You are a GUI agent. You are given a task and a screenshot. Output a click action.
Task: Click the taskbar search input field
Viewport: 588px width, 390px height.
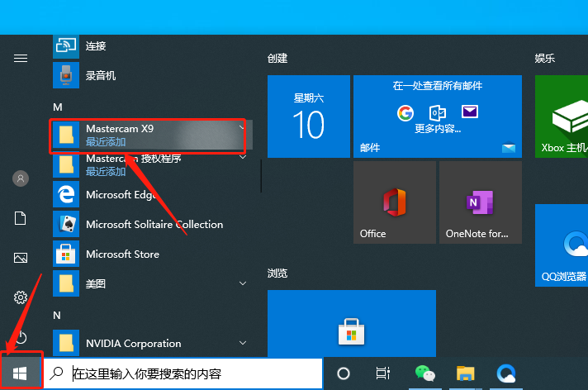pyautogui.click(x=183, y=373)
